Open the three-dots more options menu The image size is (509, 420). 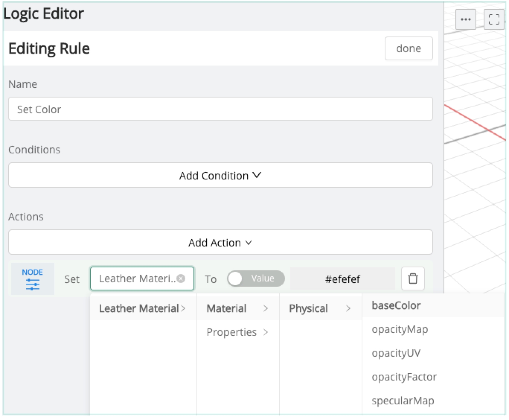coord(465,19)
